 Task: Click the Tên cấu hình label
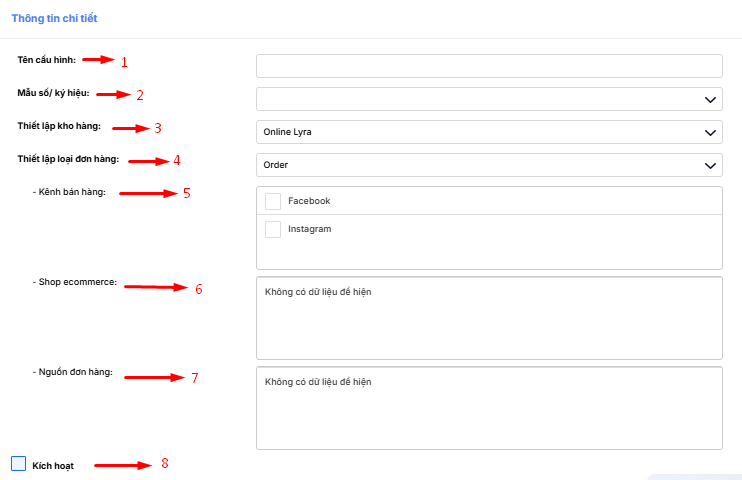pyautogui.click(x=47, y=60)
